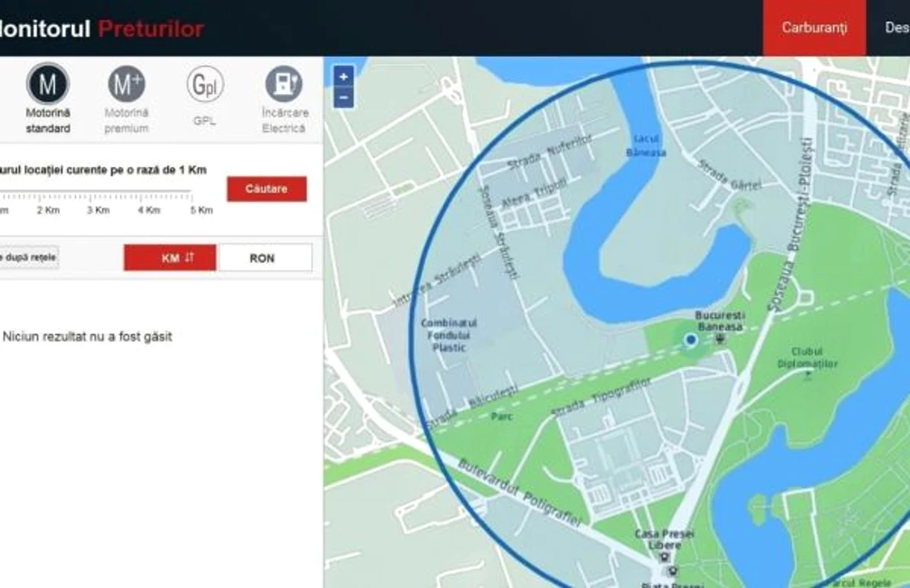Click the București Băneasa station icon
The height and width of the screenshot is (588, 910).
[x=720, y=339]
